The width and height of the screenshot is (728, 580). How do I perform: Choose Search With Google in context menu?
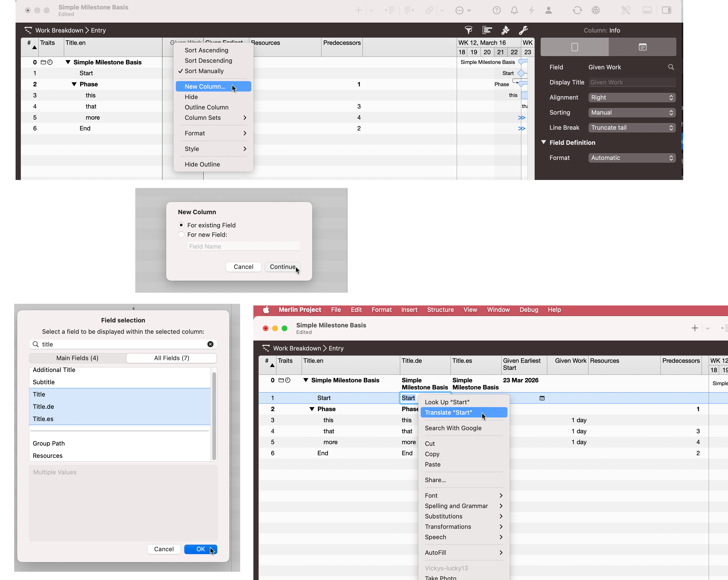point(464,428)
